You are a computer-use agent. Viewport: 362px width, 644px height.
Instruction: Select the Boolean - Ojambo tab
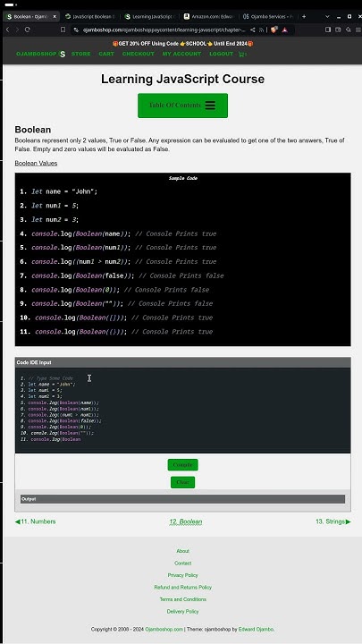pyautogui.click(x=31, y=16)
